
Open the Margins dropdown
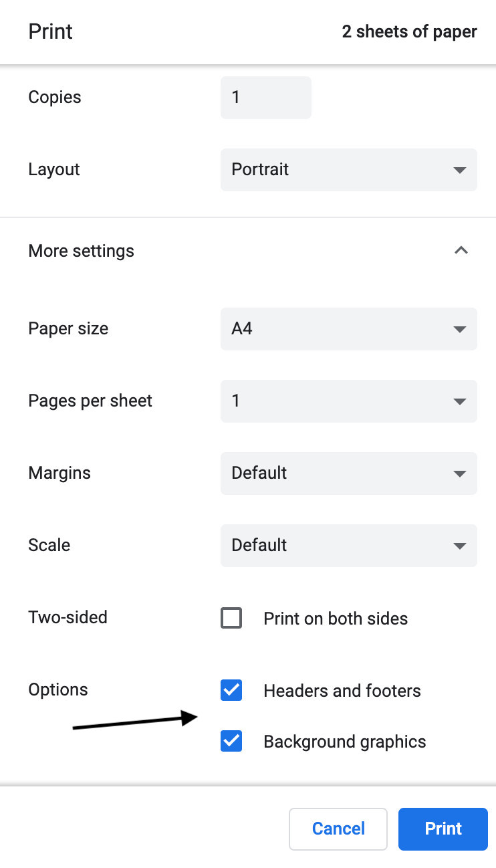pyautogui.click(x=348, y=473)
